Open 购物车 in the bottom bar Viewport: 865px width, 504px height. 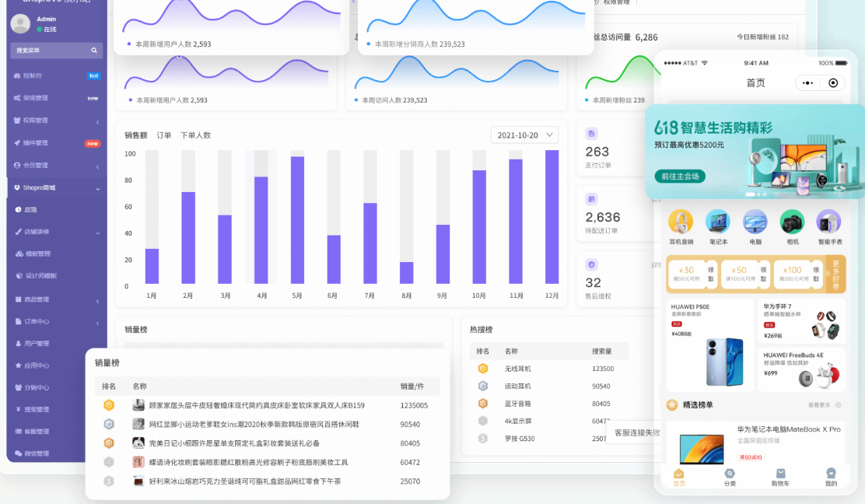tap(780, 477)
